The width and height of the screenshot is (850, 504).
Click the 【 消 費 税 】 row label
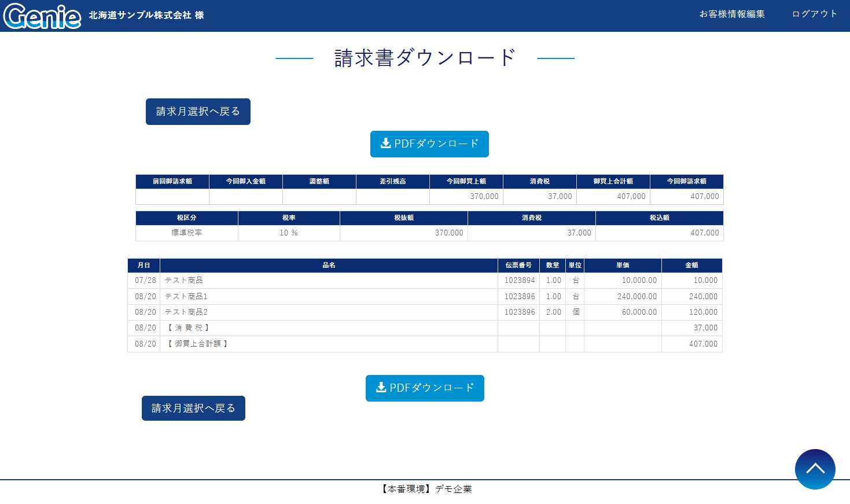click(189, 328)
